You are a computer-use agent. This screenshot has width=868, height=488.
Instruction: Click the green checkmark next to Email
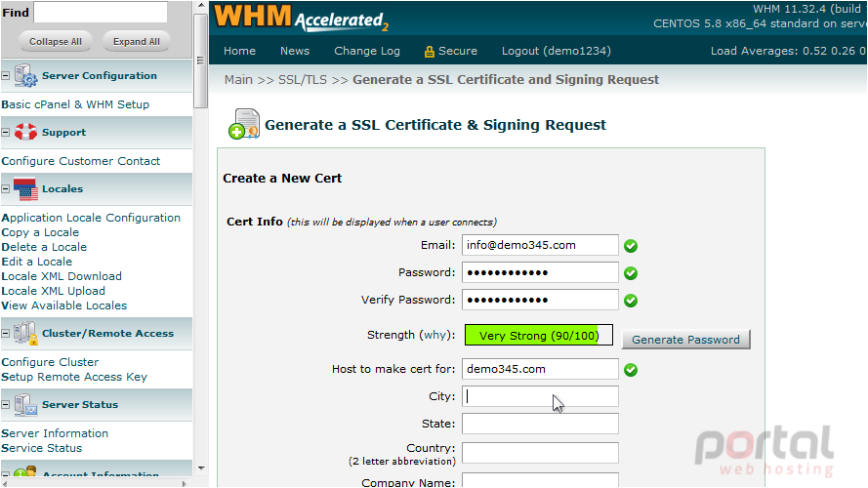click(x=631, y=246)
